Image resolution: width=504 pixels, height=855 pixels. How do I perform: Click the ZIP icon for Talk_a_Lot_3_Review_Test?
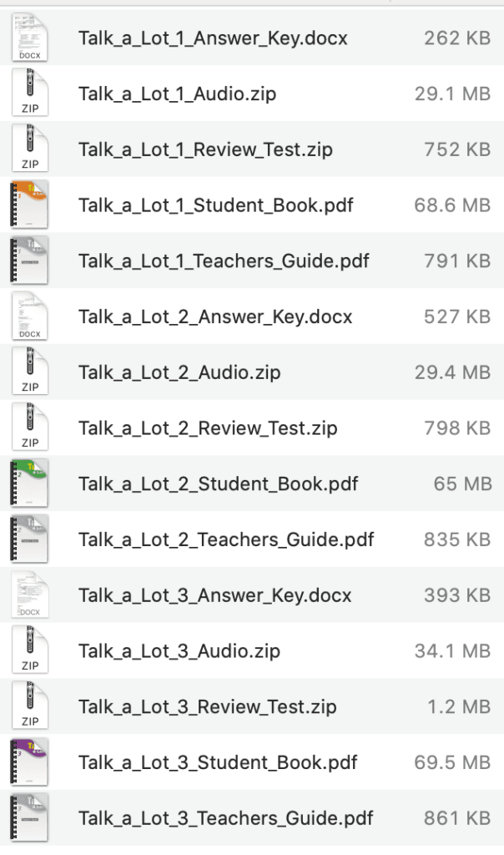point(29,706)
